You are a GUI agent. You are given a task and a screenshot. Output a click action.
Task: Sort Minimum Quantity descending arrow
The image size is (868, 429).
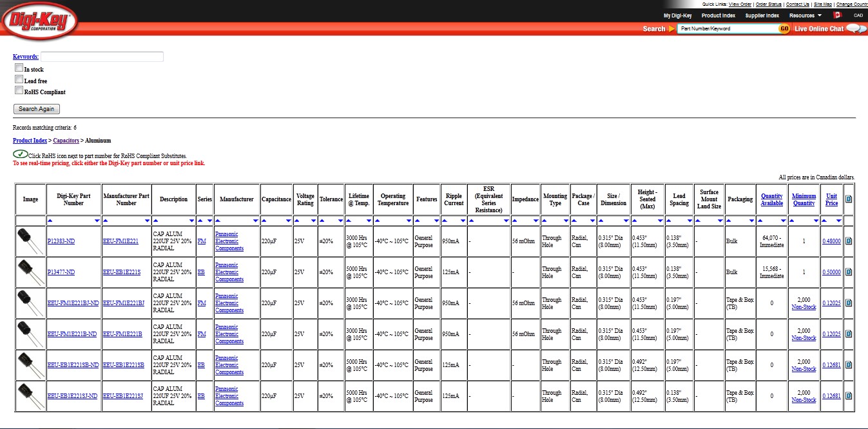click(816, 221)
